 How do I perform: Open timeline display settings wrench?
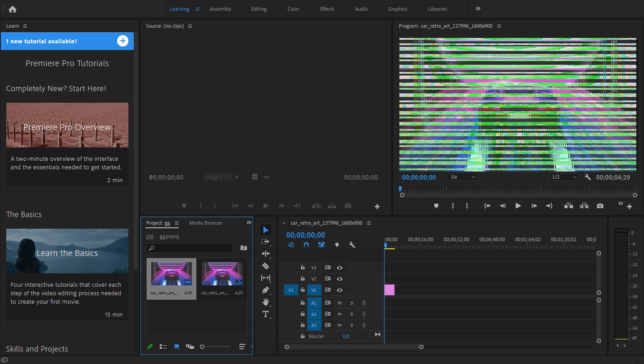click(352, 245)
